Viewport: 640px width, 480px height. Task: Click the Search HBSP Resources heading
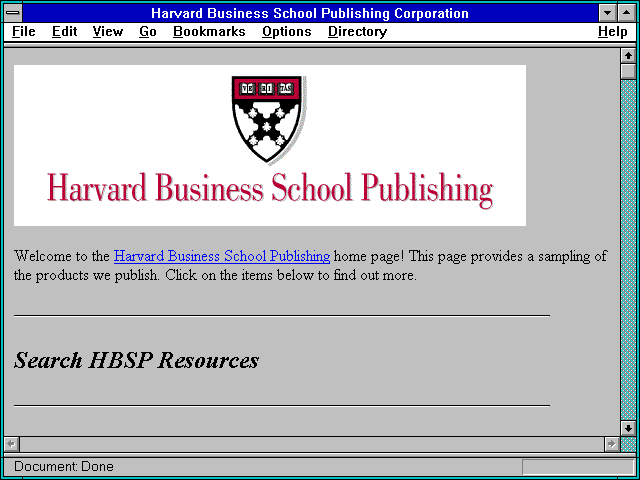click(x=136, y=360)
